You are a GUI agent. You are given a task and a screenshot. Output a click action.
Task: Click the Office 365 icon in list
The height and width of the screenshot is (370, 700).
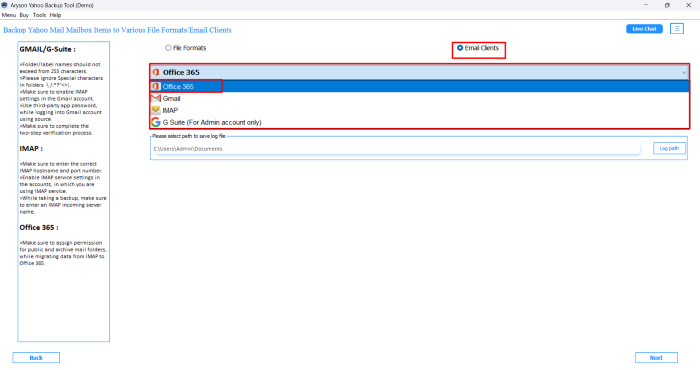point(155,87)
